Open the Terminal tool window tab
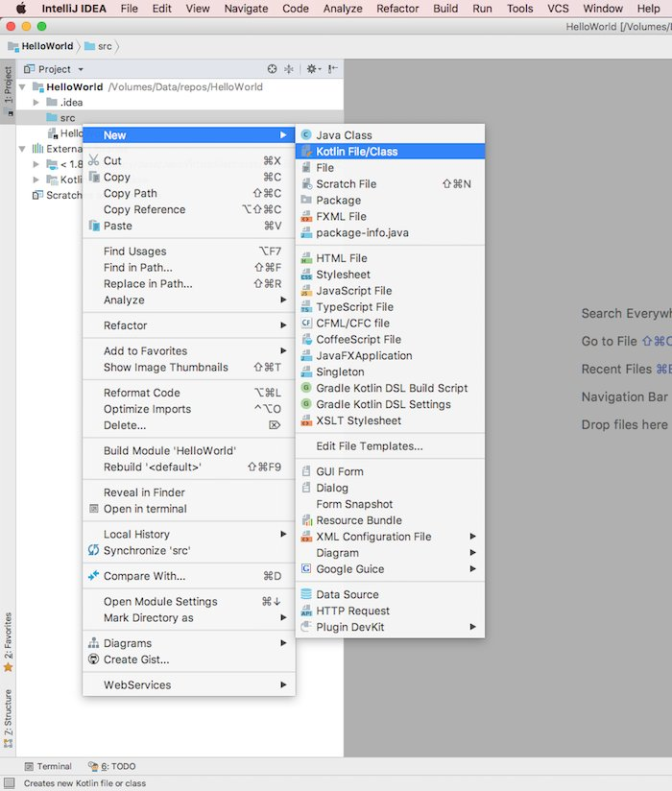The image size is (672, 791). coord(48,766)
